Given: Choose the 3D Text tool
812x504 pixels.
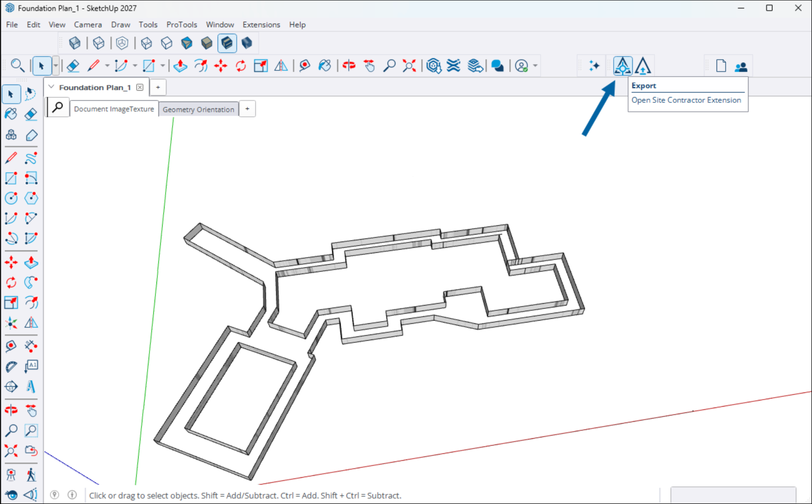Looking at the screenshot, I should click(30, 386).
